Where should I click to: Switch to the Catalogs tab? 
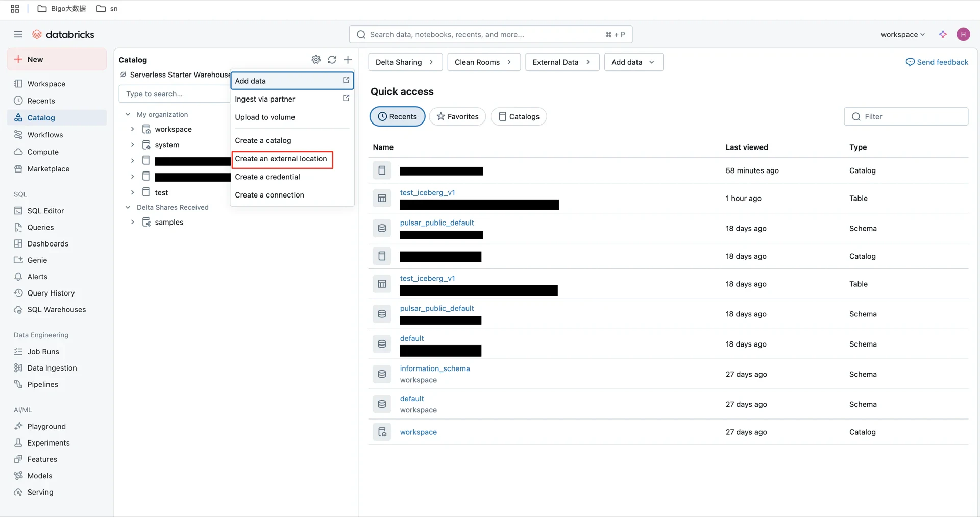click(x=519, y=116)
